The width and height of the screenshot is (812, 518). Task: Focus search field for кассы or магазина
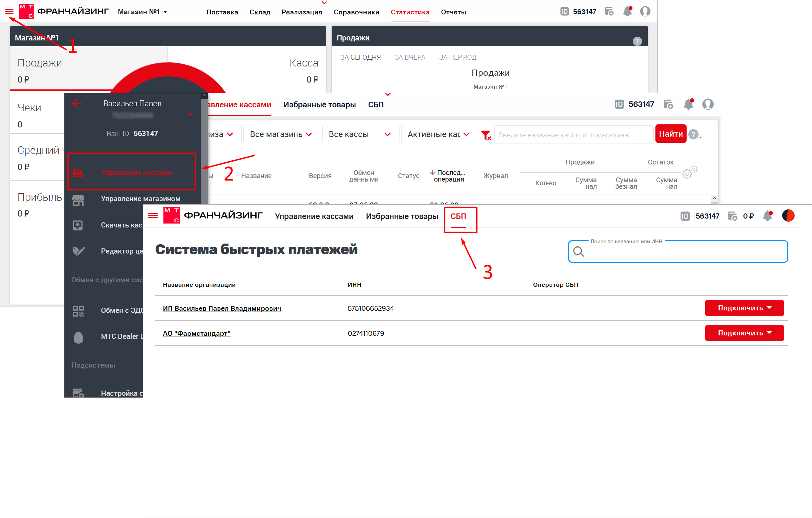point(573,135)
